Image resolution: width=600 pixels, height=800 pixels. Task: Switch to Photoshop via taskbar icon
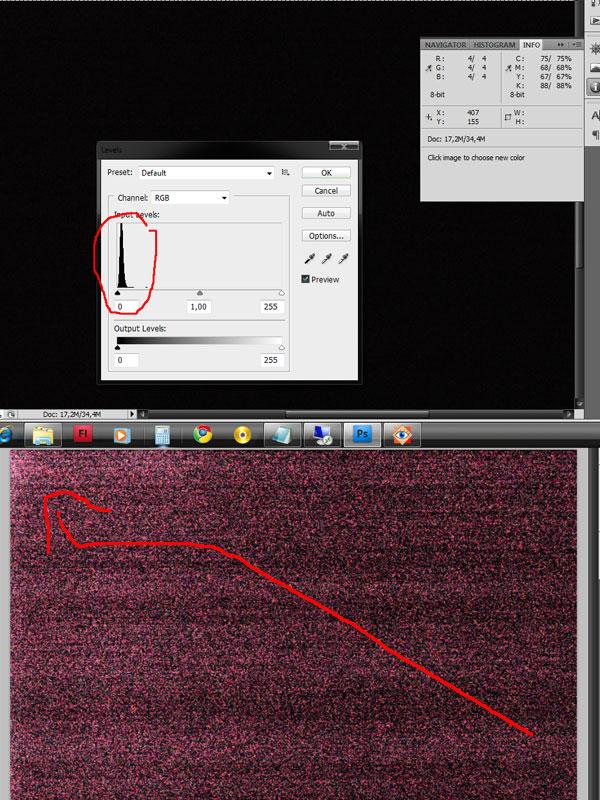[x=362, y=435]
